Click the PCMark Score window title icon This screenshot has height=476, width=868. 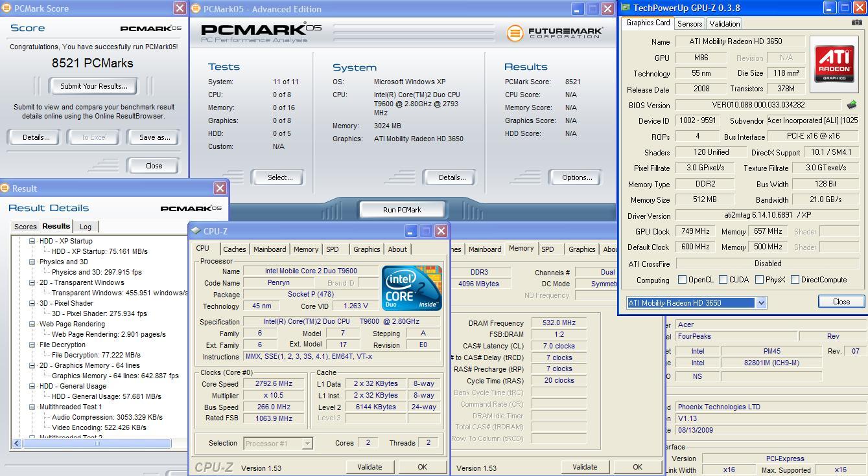[x=6, y=8]
